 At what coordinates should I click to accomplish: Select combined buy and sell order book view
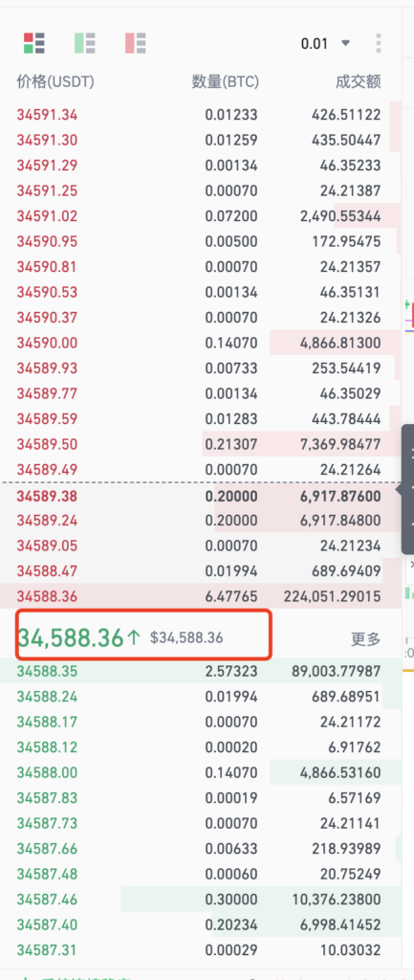point(33,44)
